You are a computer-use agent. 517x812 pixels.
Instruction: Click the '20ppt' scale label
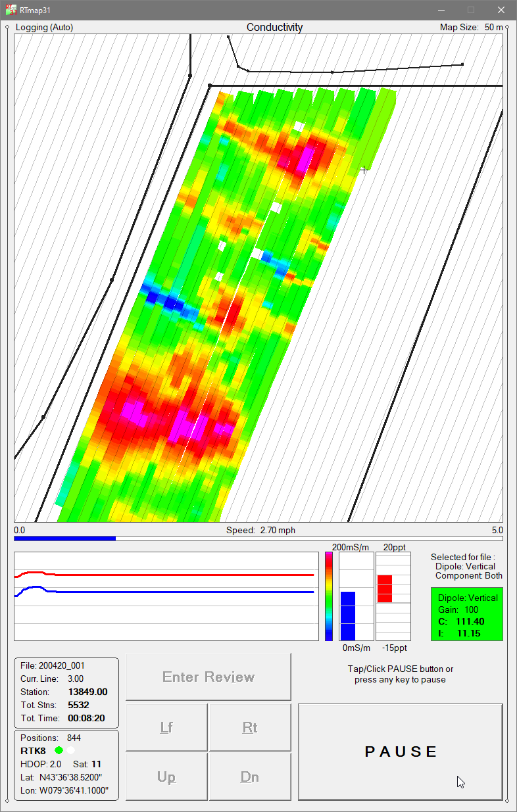point(393,547)
